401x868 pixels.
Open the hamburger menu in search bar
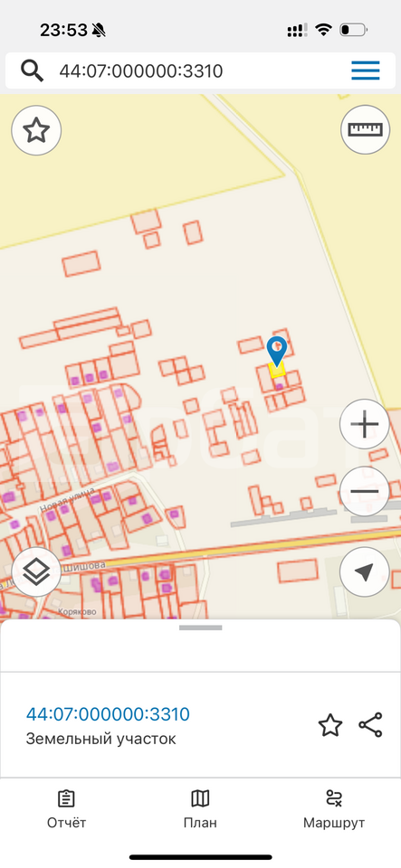point(365,71)
